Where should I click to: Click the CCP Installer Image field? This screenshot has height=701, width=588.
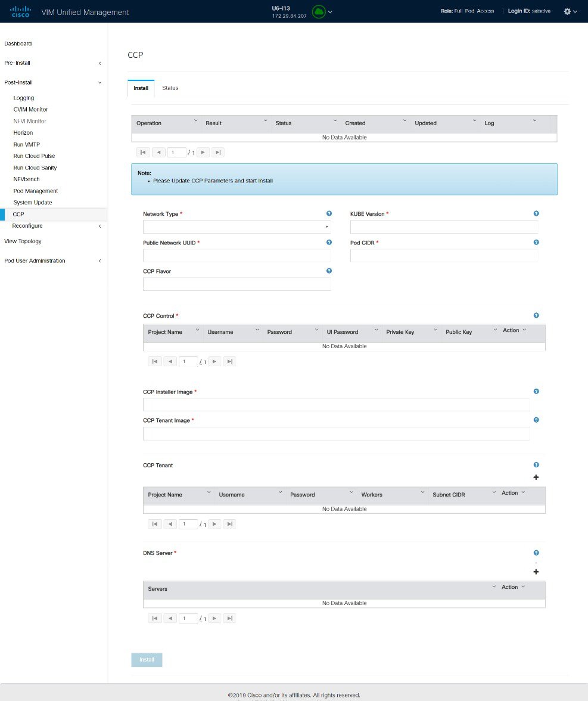(x=336, y=405)
